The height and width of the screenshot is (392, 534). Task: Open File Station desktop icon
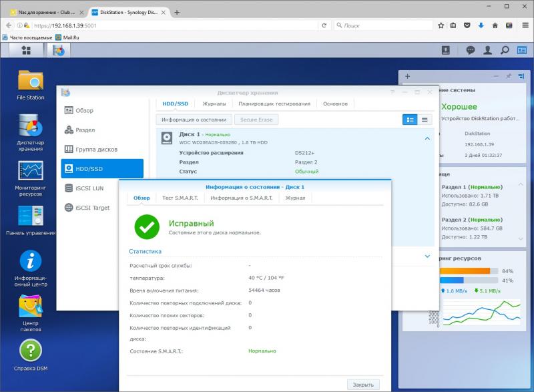coord(31,85)
